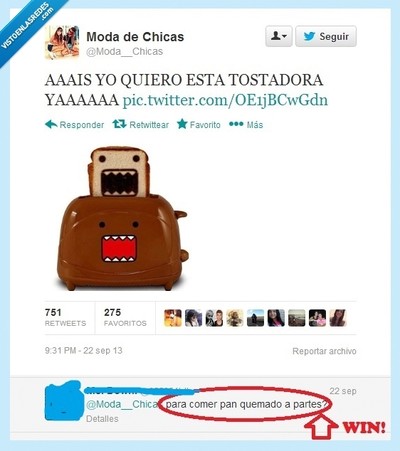Viewport: 400px width, 451px height.
Task: Mark tweet with the Favorito star
Action: (x=182, y=124)
